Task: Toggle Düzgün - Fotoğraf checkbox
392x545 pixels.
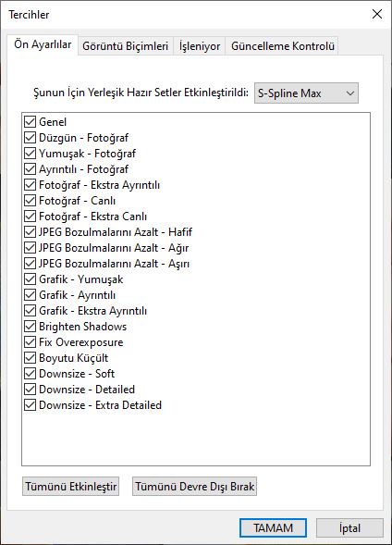Action: click(31, 138)
